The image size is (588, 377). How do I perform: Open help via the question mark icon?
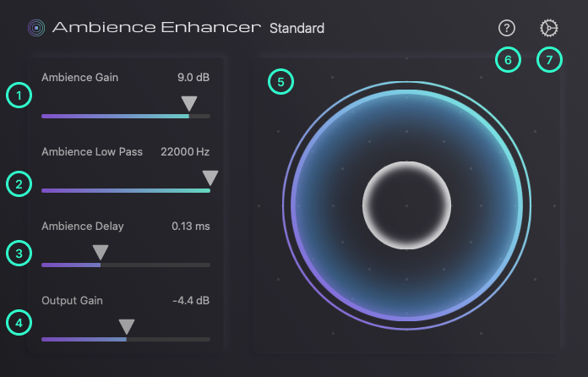[507, 28]
